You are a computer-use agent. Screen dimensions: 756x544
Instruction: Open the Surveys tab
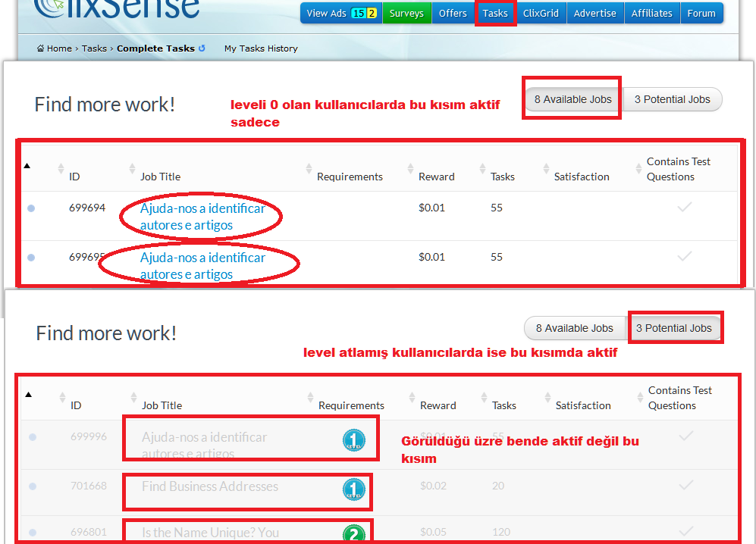407,13
